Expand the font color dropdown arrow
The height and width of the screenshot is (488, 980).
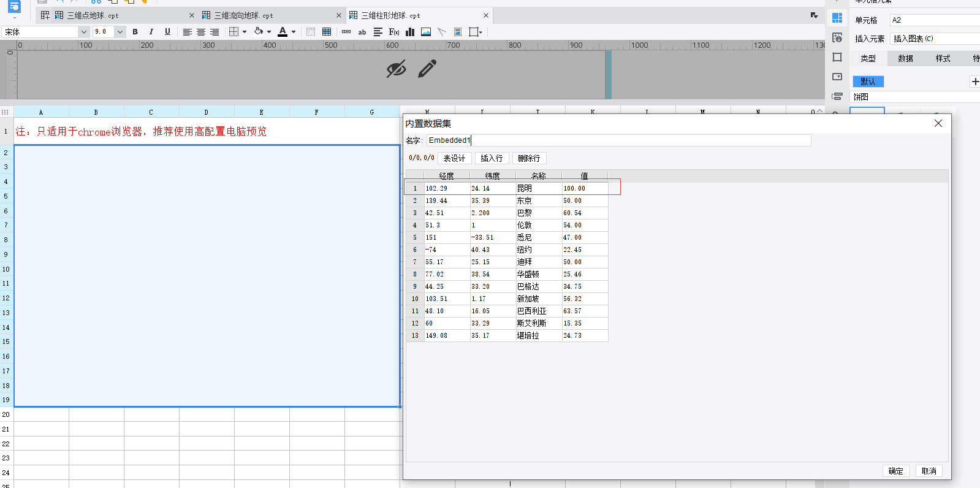click(x=294, y=32)
